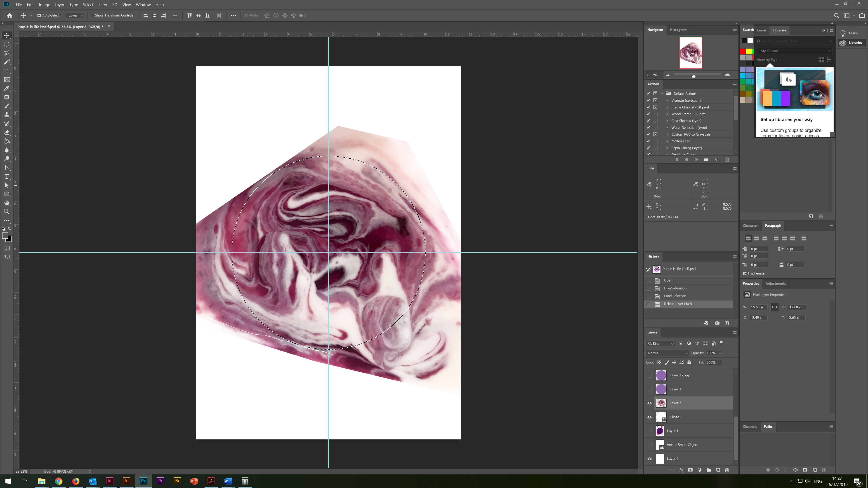Launch Adobe Illustrator from taskbar
This screenshot has width=868, height=488.
[126, 481]
